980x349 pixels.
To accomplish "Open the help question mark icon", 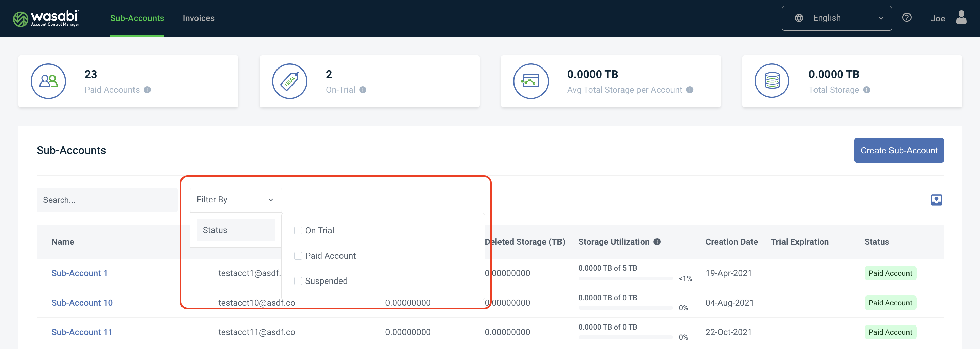I will pyautogui.click(x=906, y=17).
